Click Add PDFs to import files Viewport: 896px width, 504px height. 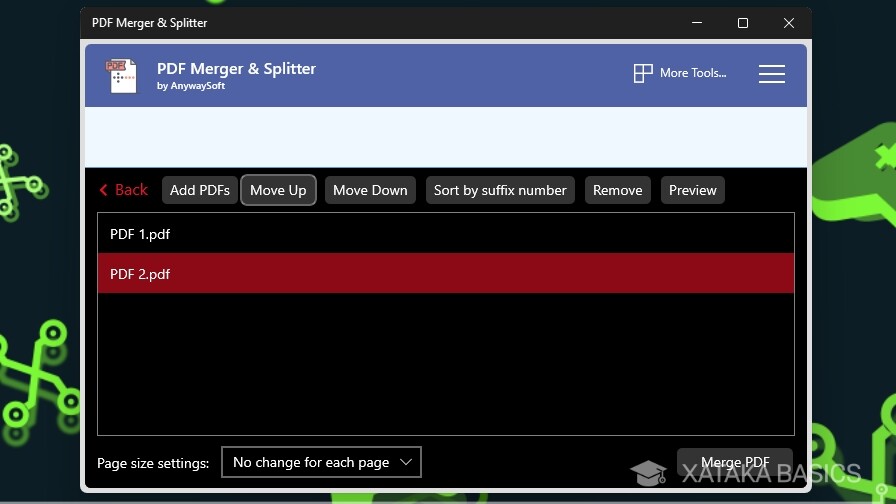[199, 190]
